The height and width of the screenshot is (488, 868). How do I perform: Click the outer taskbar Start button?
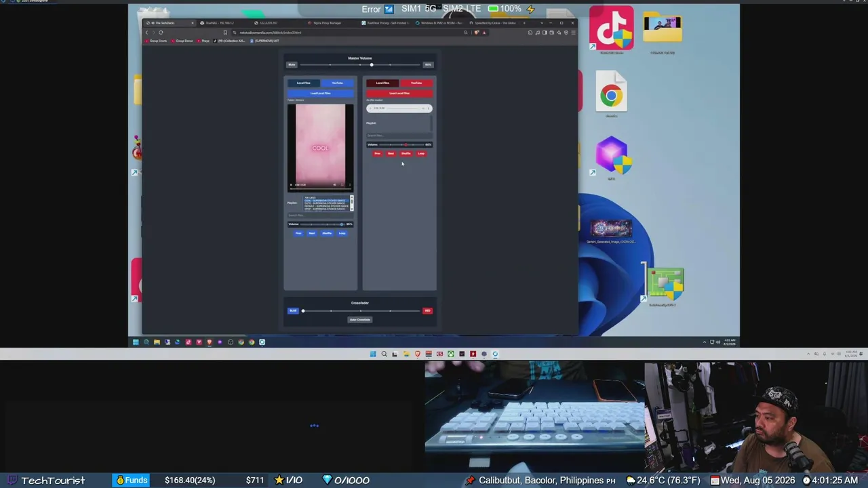coord(372,354)
